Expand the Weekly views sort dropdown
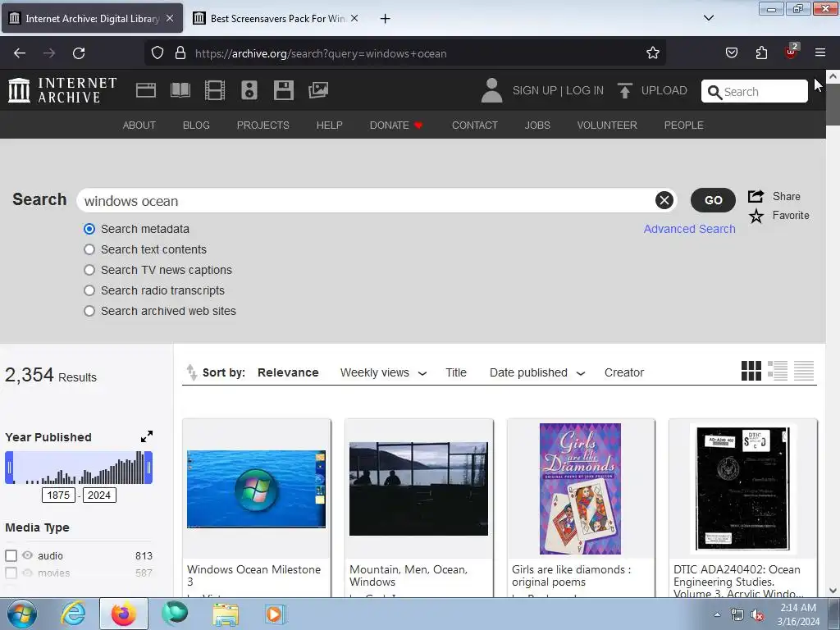This screenshot has height=630, width=840. (422, 373)
